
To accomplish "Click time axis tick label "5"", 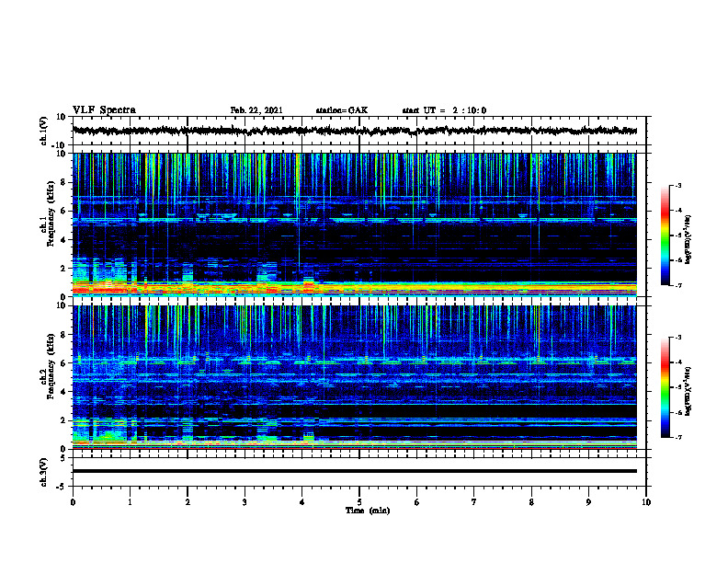I will tap(359, 502).
